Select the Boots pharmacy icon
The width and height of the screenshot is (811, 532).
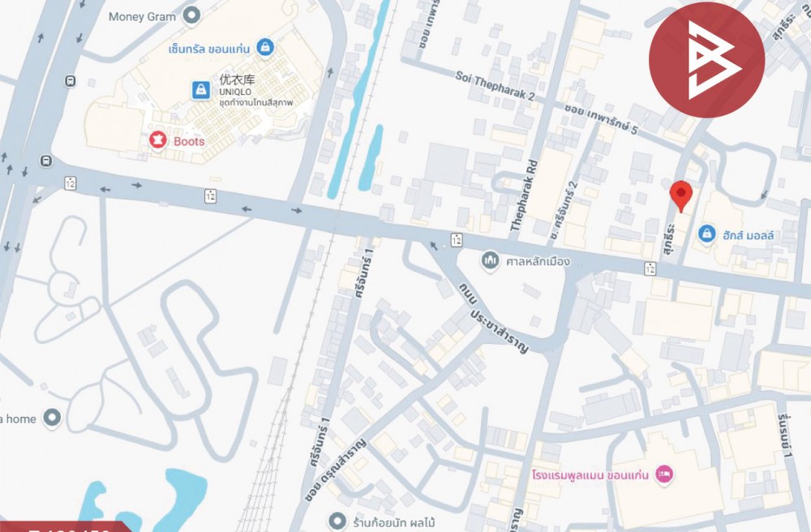tap(158, 140)
